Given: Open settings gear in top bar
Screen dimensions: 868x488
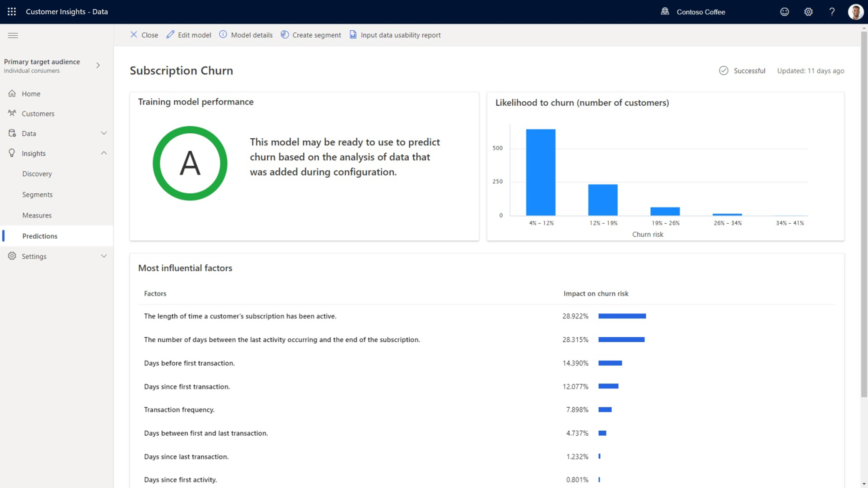Looking at the screenshot, I should pyautogui.click(x=808, y=12).
